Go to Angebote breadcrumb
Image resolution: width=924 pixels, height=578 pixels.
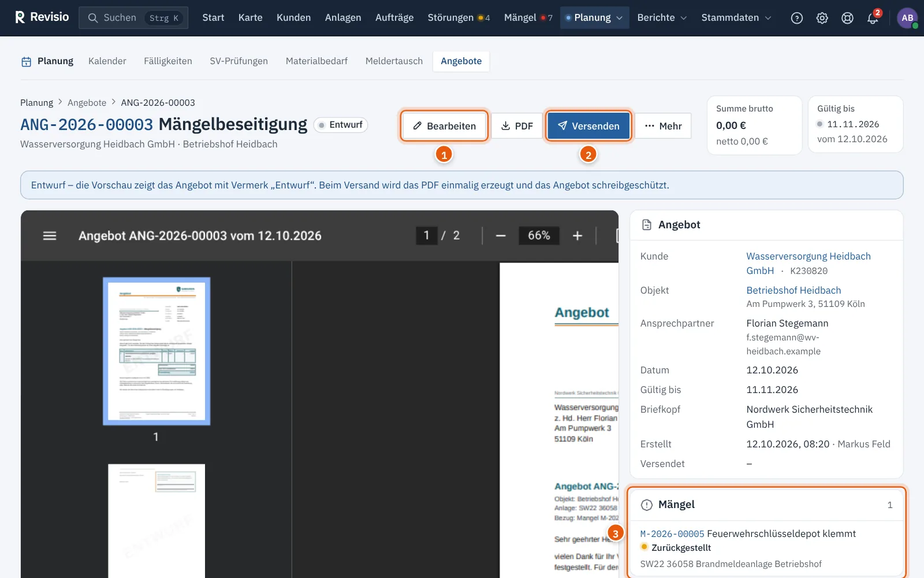[87, 103]
